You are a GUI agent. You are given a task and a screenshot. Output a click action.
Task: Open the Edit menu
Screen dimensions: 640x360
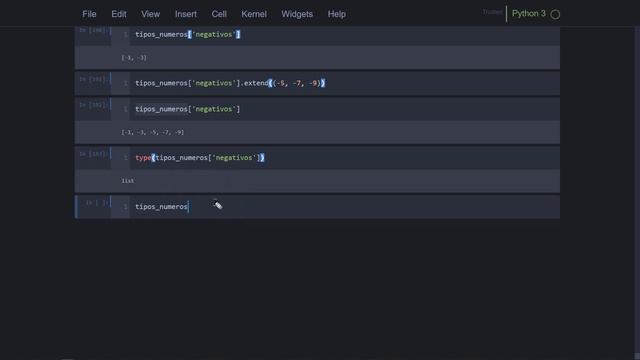click(119, 14)
